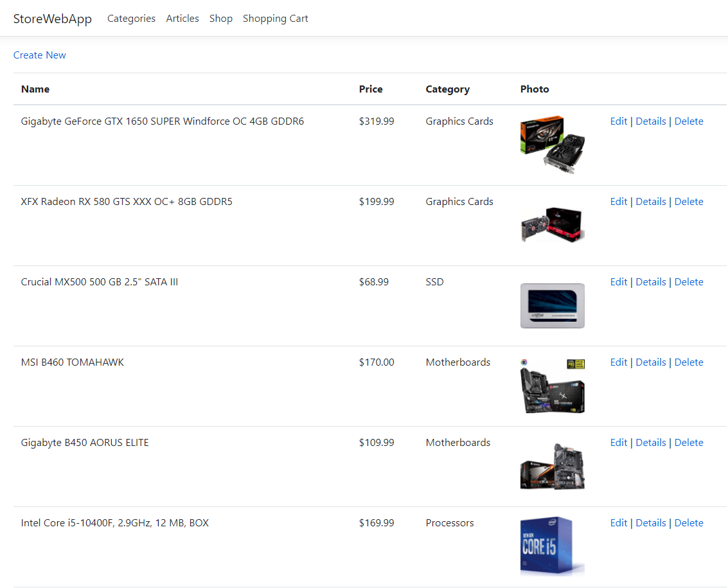Click the price $169.99

[x=377, y=523]
